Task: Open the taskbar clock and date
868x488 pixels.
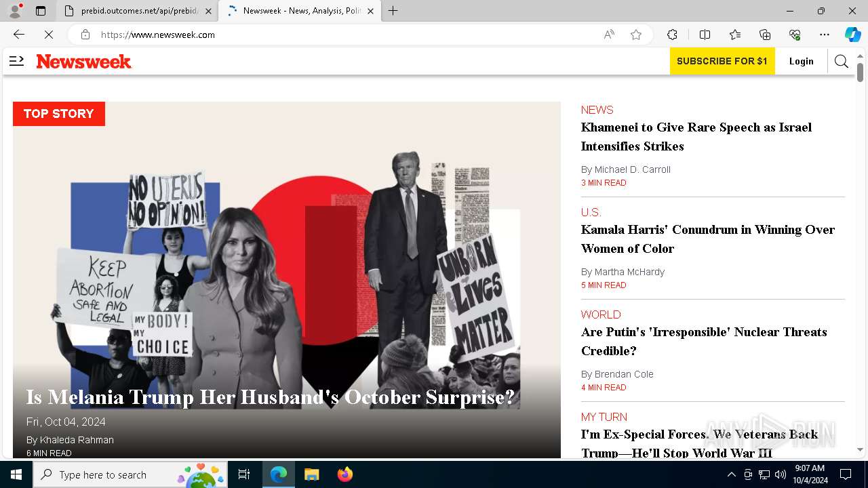Action: [x=810, y=474]
